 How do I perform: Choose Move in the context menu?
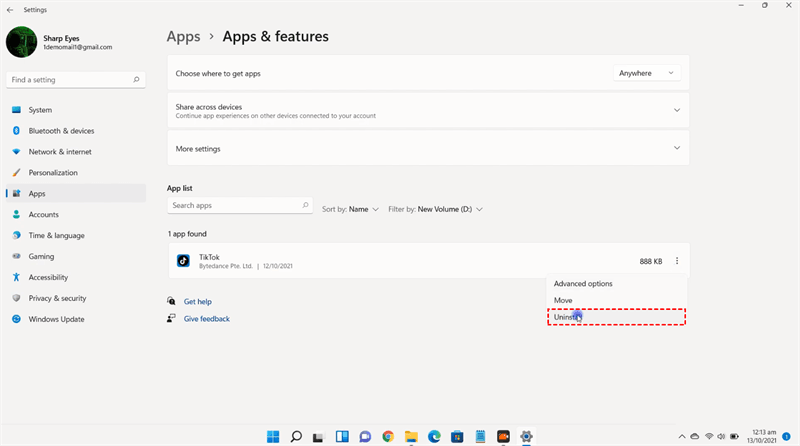(x=563, y=300)
